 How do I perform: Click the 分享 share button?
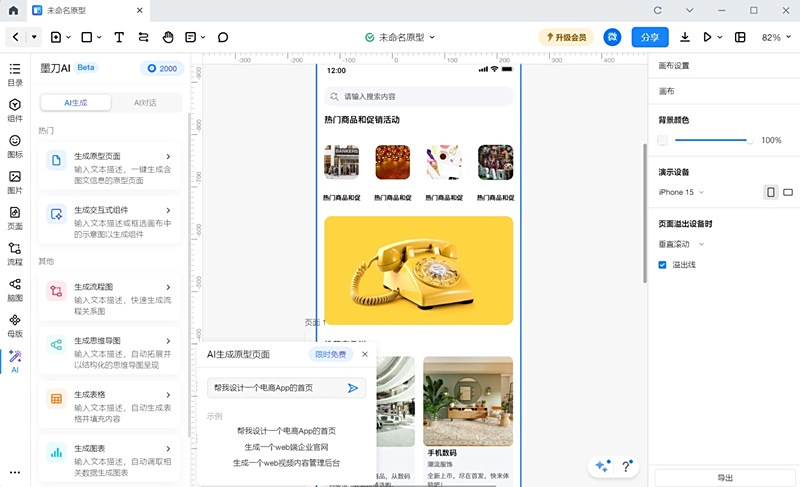tap(649, 37)
